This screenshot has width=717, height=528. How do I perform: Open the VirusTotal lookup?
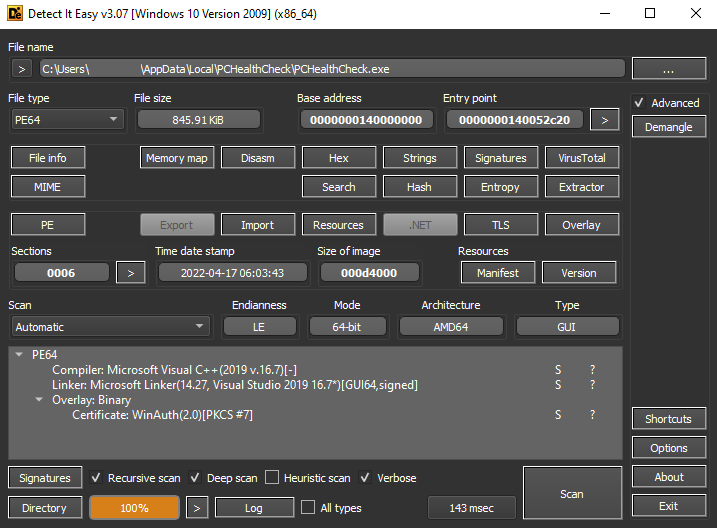point(582,158)
